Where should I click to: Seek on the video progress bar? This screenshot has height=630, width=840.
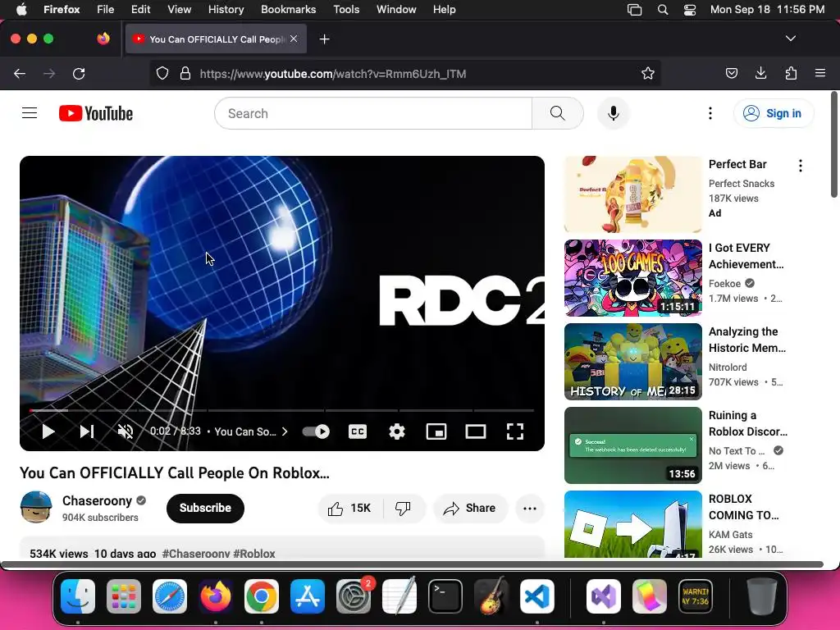282,410
